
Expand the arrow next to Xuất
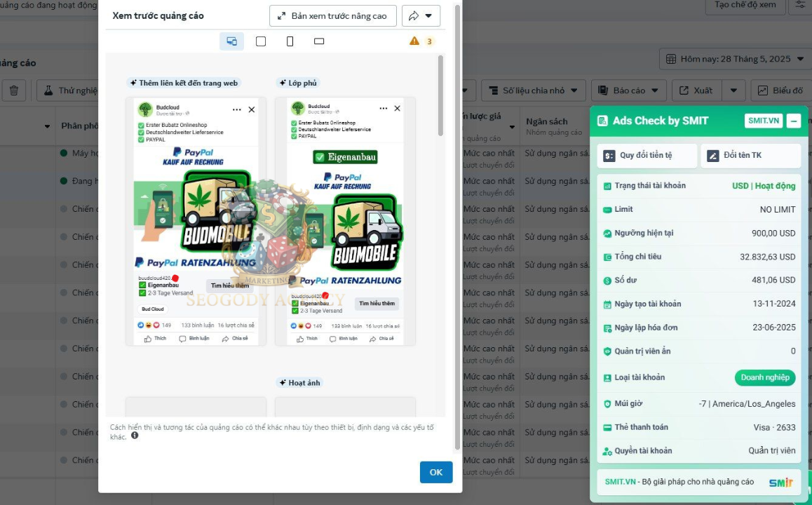point(733,90)
